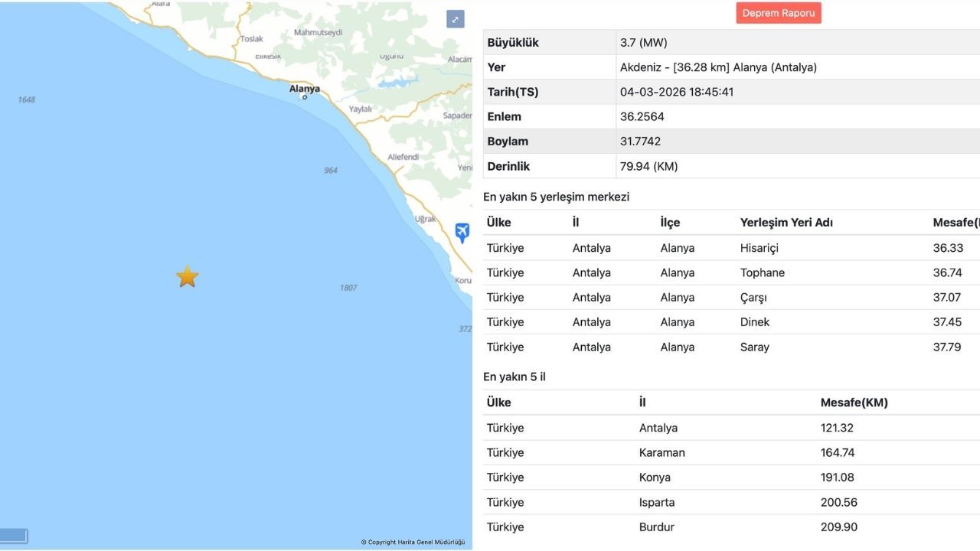The image size is (980, 551).
Task: Click the Alanya label on the map
Action: 304,88
